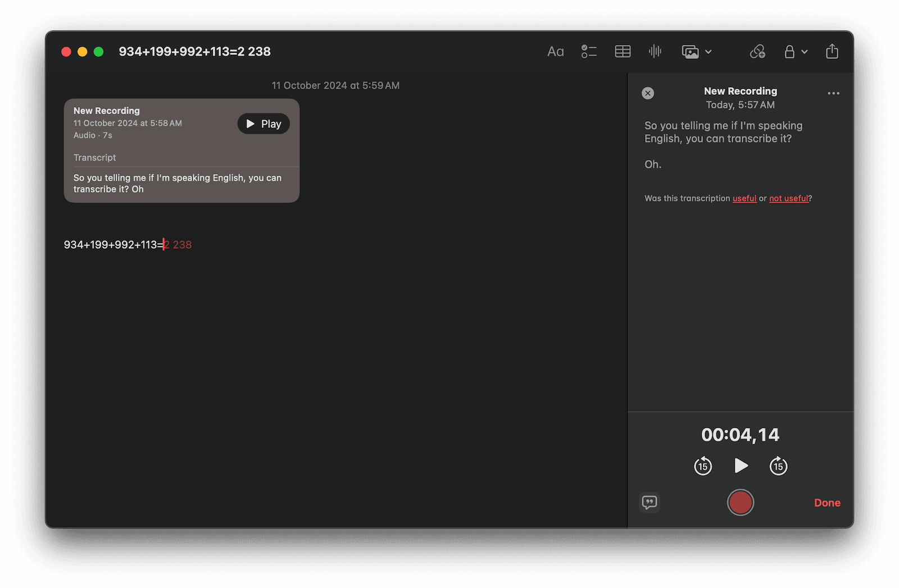Click the green full screen button

[99, 52]
